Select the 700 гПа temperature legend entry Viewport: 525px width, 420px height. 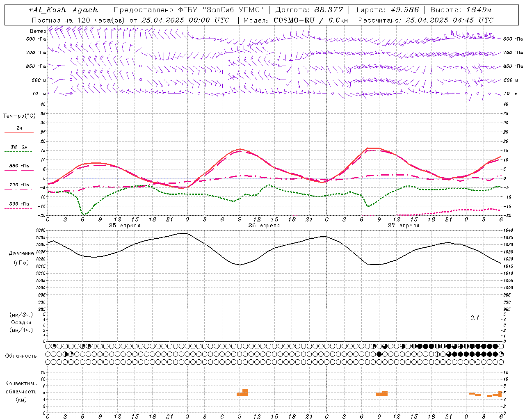(x=19, y=185)
